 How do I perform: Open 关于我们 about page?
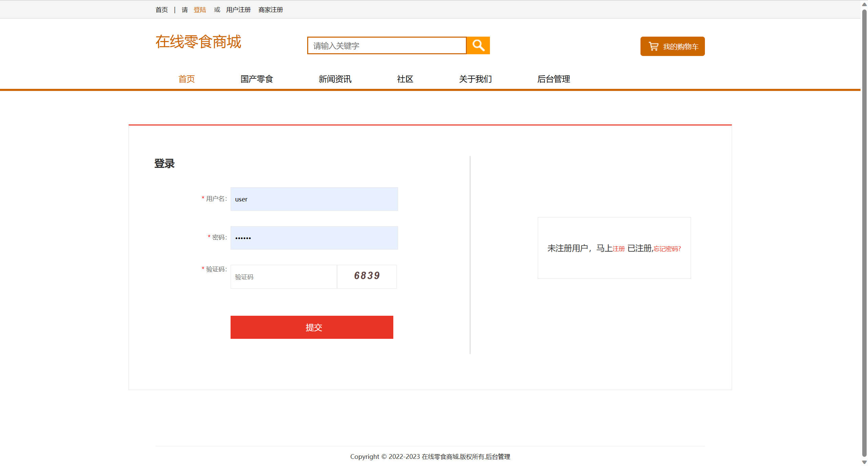click(475, 79)
